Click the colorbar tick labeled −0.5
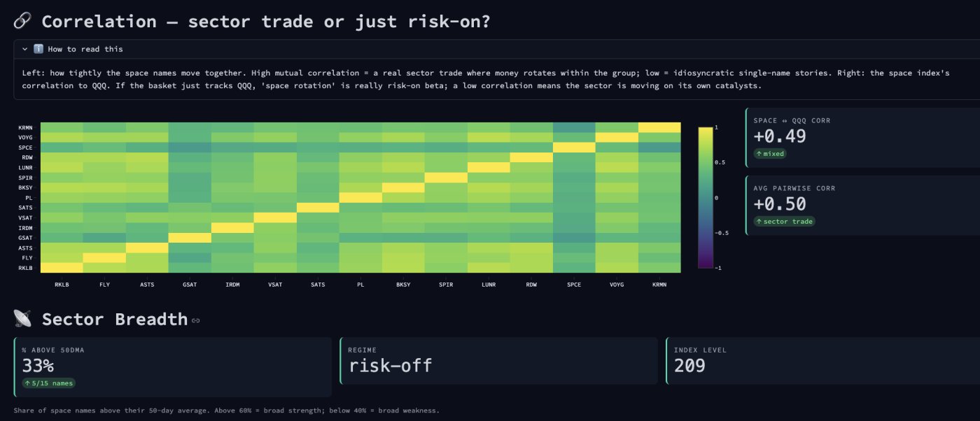The image size is (980, 421). coord(722,233)
